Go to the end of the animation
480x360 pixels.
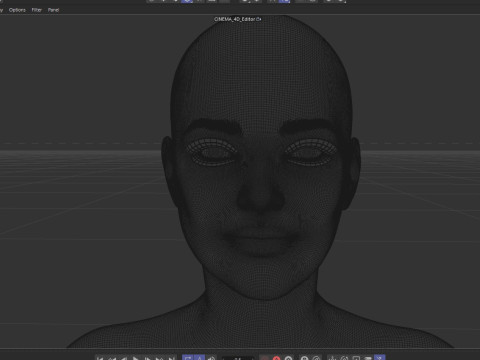pyautogui.click(x=171, y=358)
